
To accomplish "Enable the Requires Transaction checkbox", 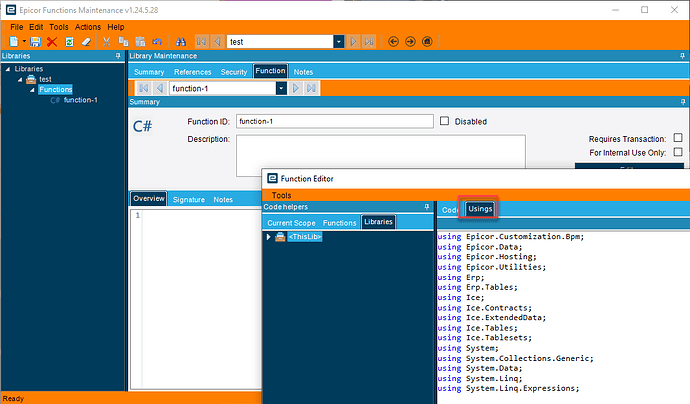I will point(678,138).
